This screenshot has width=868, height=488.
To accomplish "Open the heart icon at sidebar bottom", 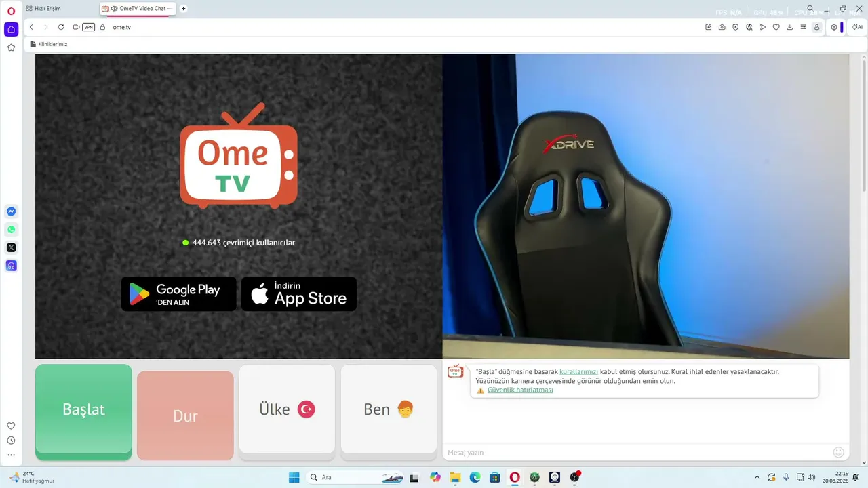I will 11,426.
